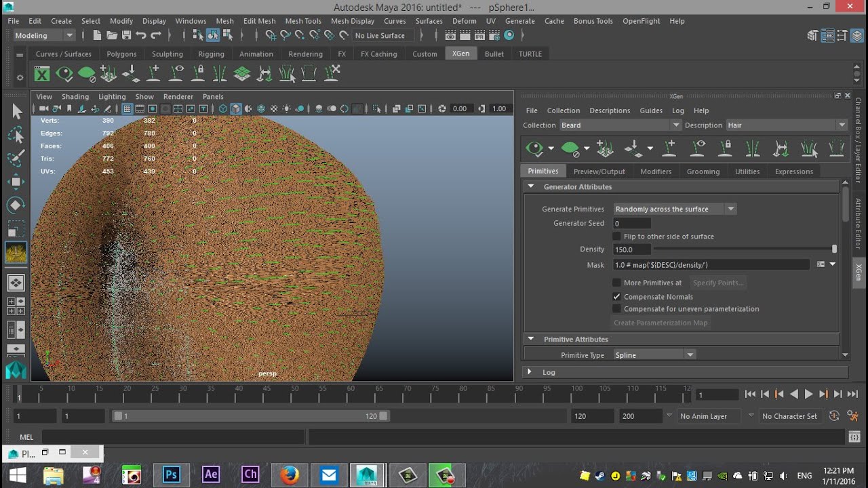Open the Modeling menu set dropdown

pos(44,35)
